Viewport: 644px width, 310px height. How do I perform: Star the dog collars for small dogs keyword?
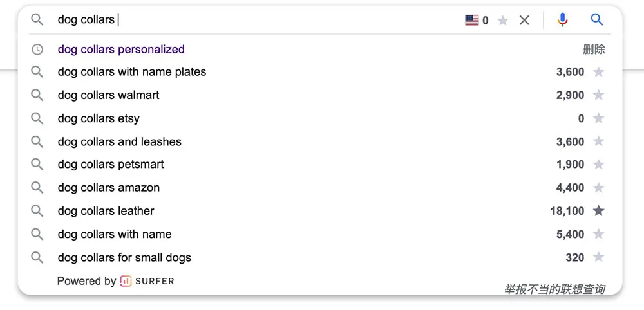click(x=599, y=257)
